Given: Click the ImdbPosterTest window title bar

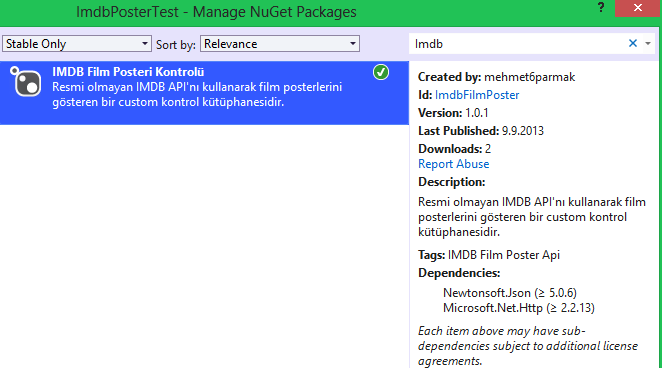Looking at the screenshot, I should [216, 12].
